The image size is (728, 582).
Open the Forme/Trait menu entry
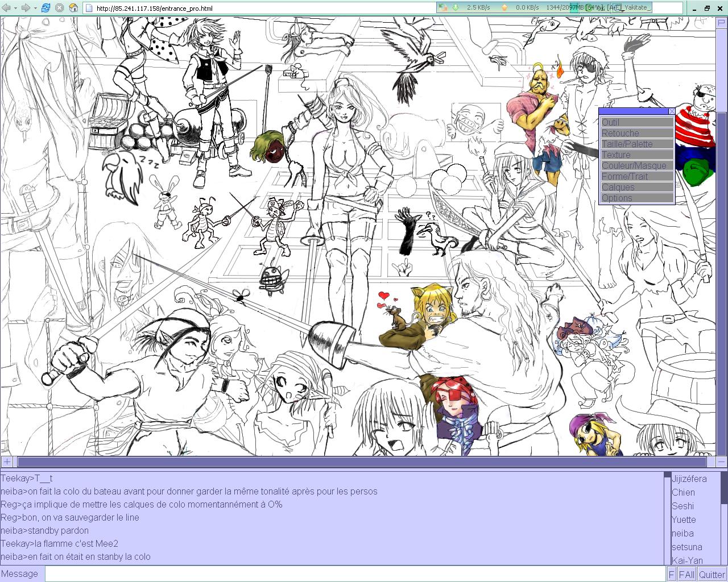click(x=637, y=176)
